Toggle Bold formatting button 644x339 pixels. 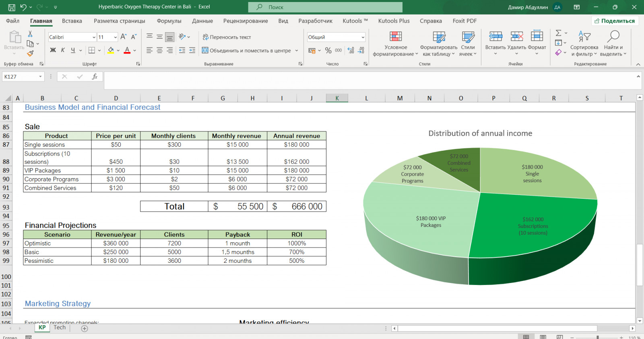[53, 50]
